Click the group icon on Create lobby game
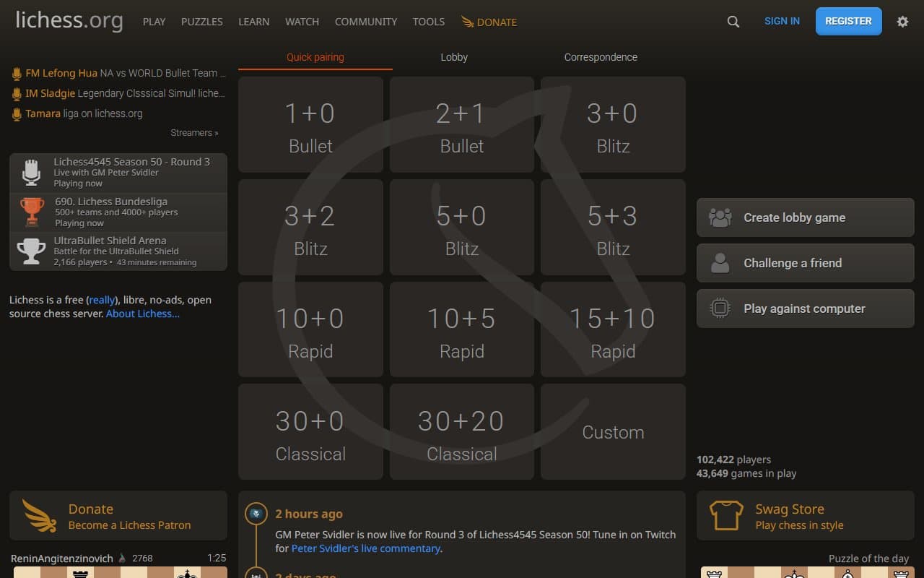Image resolution: width=924 pixels, height=578 pixels. point(720,217)
